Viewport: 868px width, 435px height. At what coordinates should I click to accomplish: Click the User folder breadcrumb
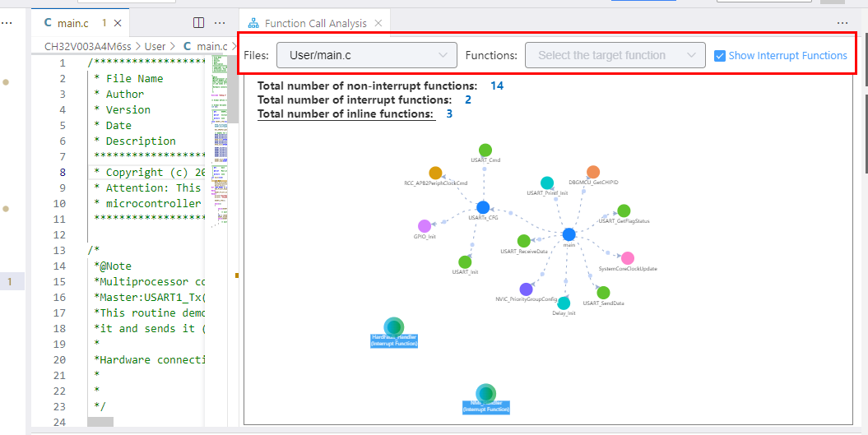tap(155, 47)
